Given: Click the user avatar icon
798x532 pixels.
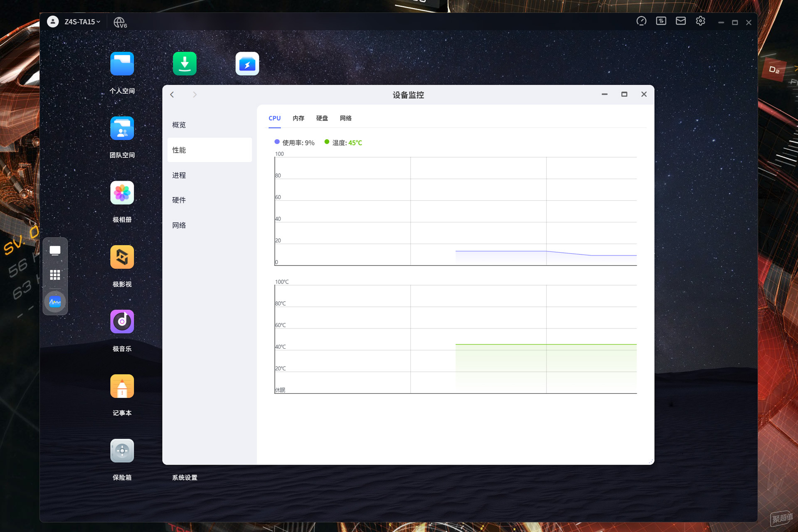Looking at the screenshot, I should tap(53, 22).
